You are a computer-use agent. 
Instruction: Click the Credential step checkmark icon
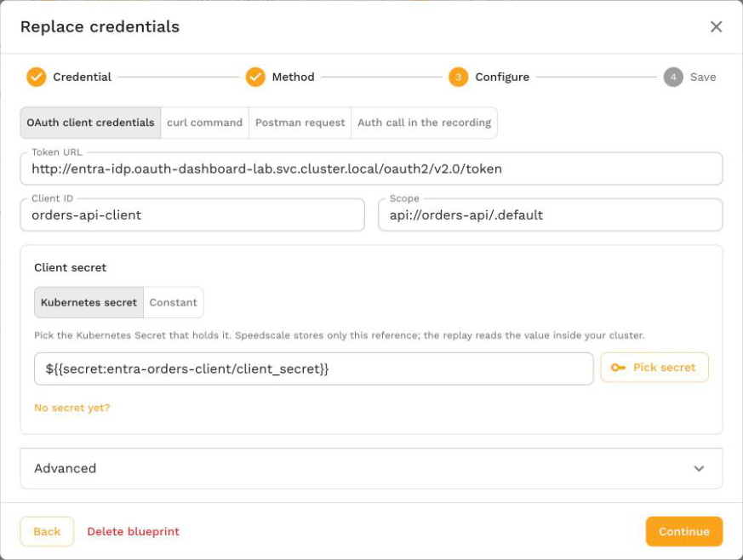36,77
